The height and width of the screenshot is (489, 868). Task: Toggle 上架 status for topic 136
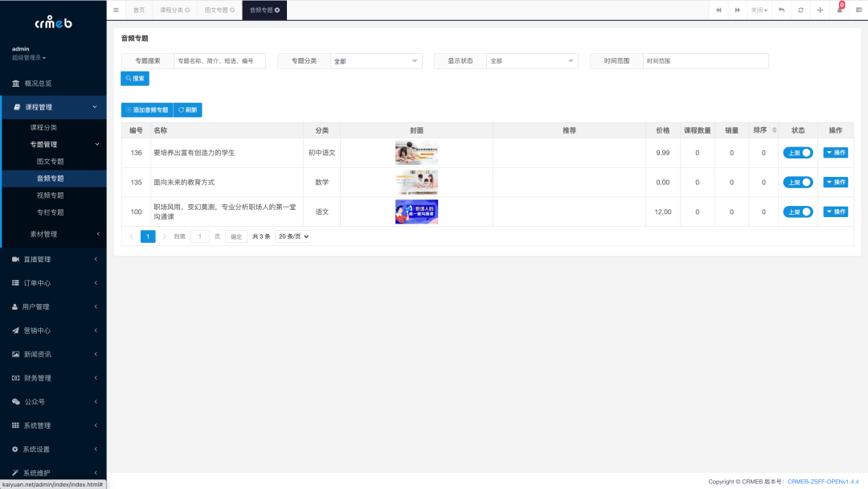(797, 152)
